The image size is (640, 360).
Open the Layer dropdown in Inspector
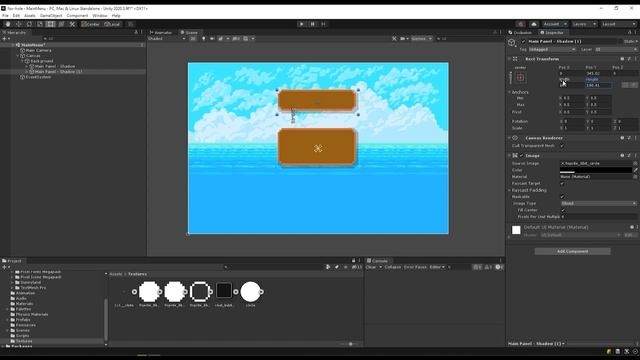tap(615, 49)
